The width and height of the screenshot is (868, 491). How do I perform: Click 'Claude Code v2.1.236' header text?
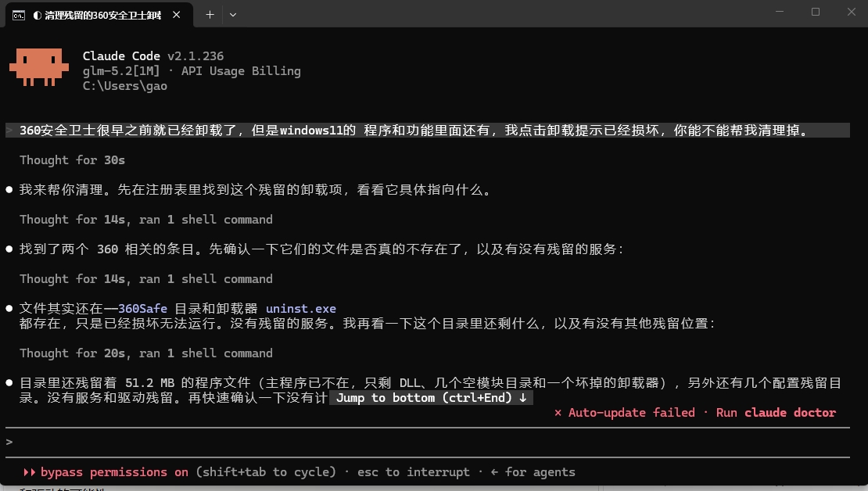click(152, 56)
